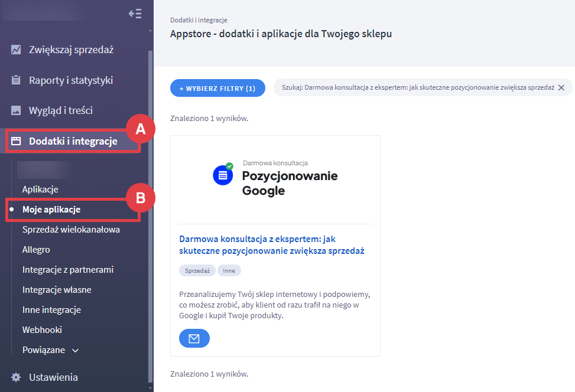This screenshot has height=392, width=575.
Task: Click the Pozycjonowanie Google app logo
Action: 223,175
